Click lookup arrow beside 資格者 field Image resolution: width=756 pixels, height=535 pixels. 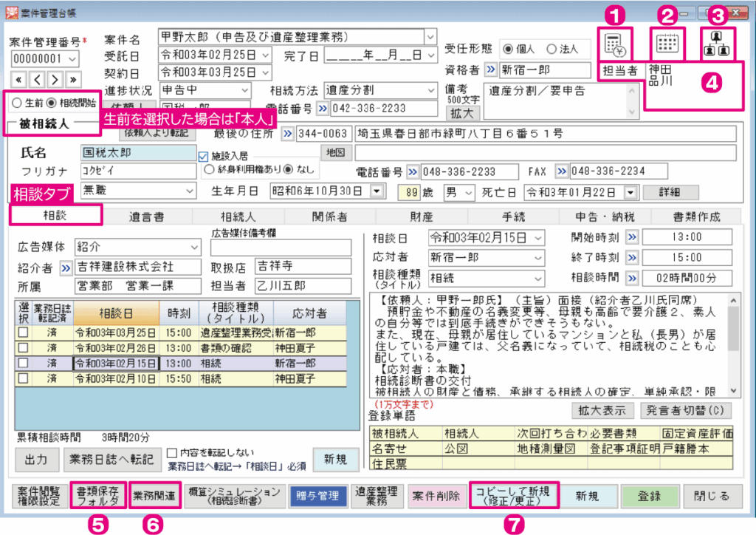[490, 70]
